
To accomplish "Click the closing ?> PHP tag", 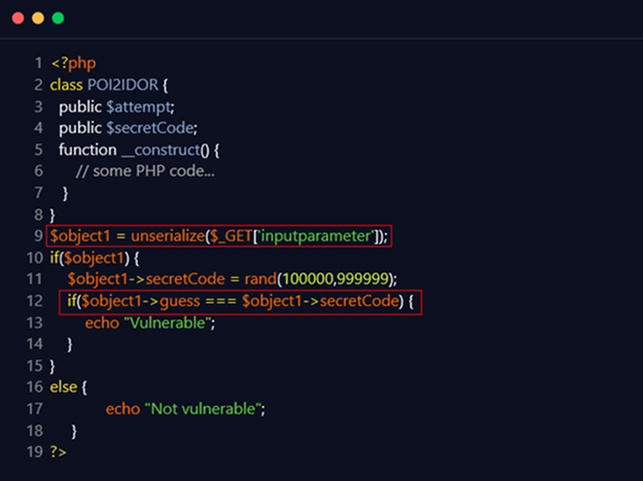I will tap(58, 452).
